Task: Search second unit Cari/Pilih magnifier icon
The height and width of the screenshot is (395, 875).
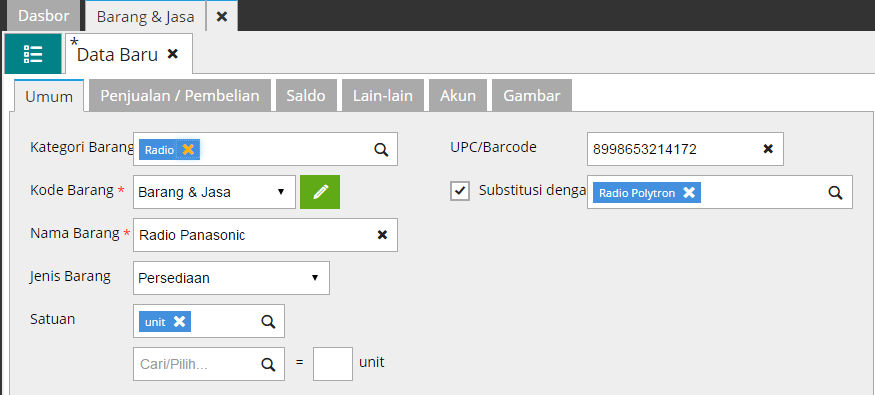Action: pyautogui.click(x=268, y=364)
